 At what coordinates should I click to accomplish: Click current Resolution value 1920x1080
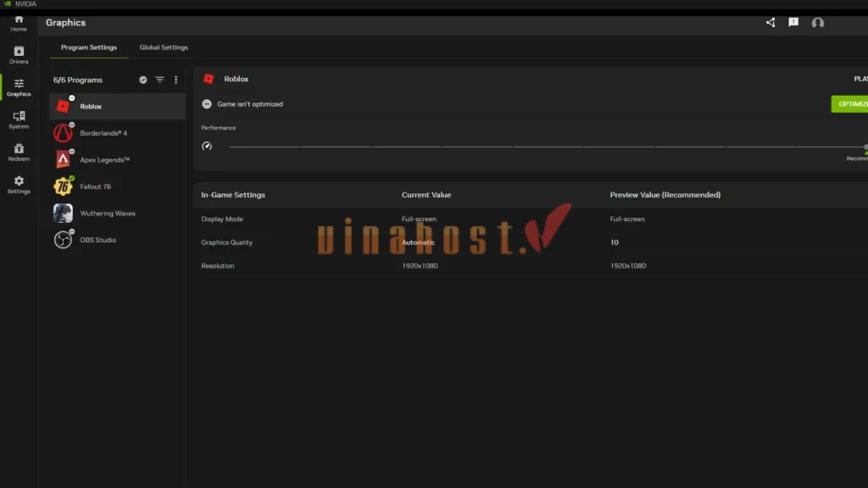420,265
